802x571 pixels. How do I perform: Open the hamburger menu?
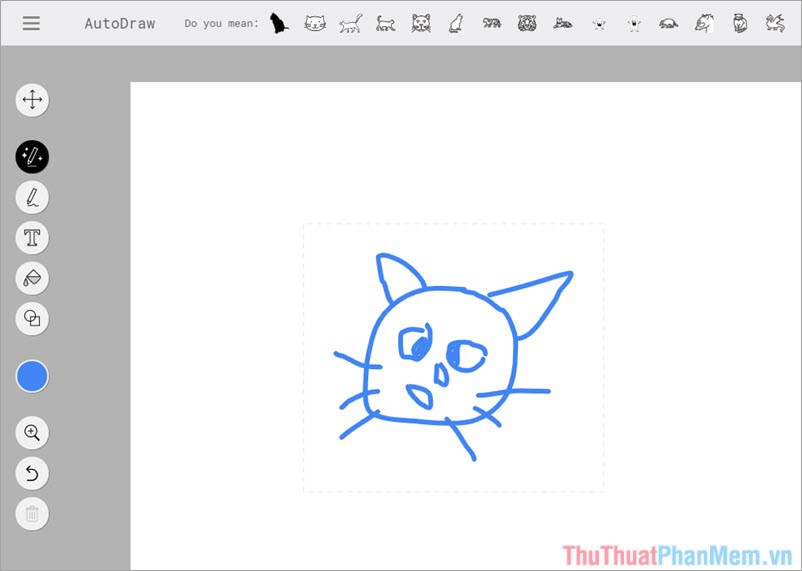(x=32, y=23)
